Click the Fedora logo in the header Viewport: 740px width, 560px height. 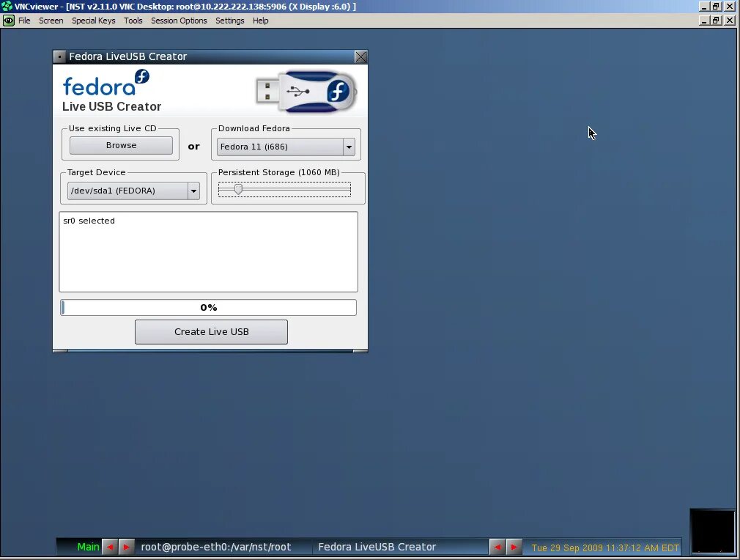coord(106,83)
